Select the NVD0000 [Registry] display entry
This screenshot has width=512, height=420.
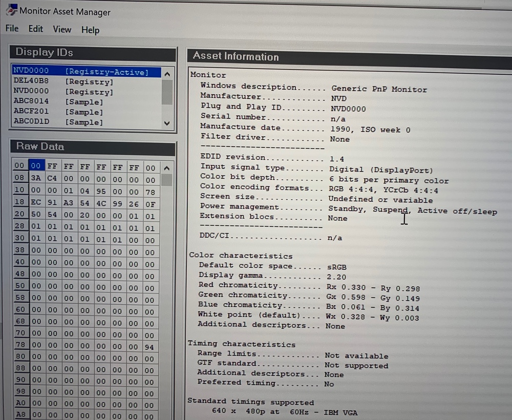[87, 92]
